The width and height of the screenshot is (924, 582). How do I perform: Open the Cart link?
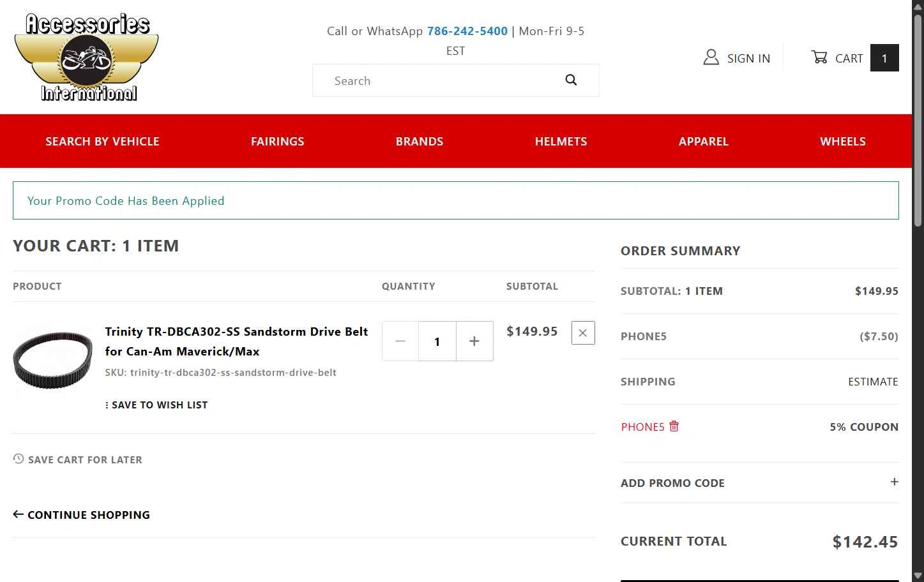point(849,58)
